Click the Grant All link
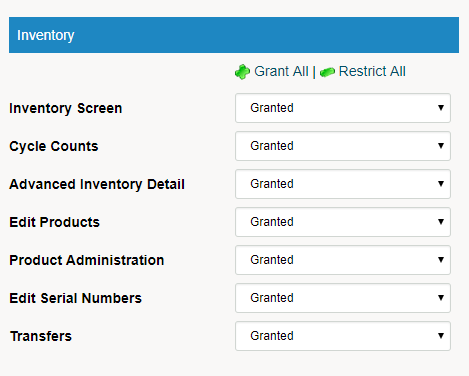Viewport: 469px width, 376px height. click(281, 71)
